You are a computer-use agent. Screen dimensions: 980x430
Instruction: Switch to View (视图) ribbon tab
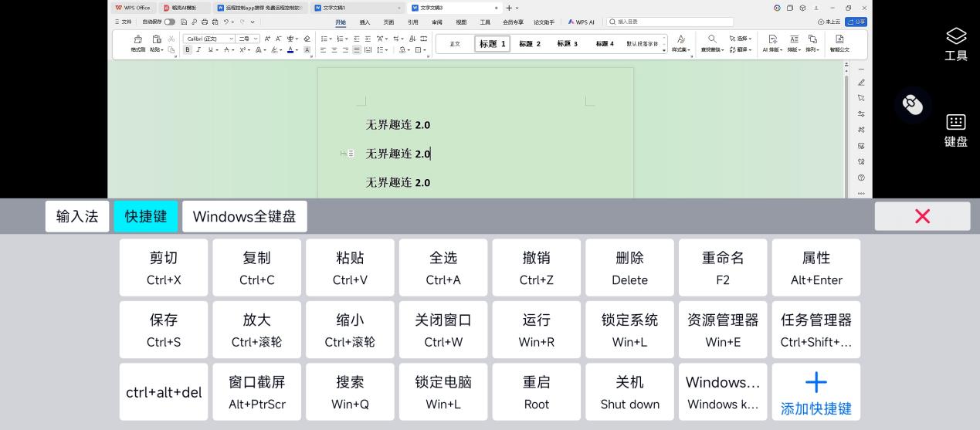tap(461, 22)
